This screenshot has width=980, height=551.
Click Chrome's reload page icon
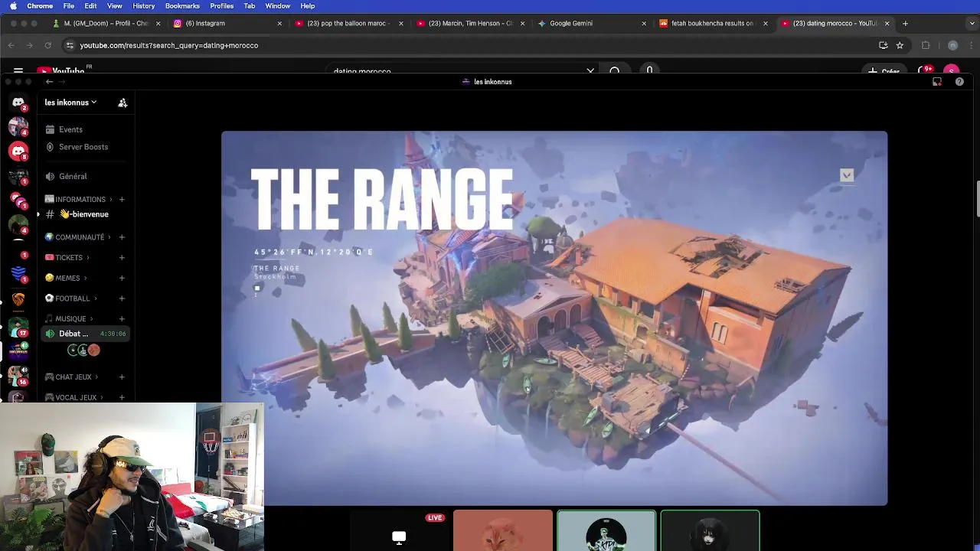coord(47,45)
